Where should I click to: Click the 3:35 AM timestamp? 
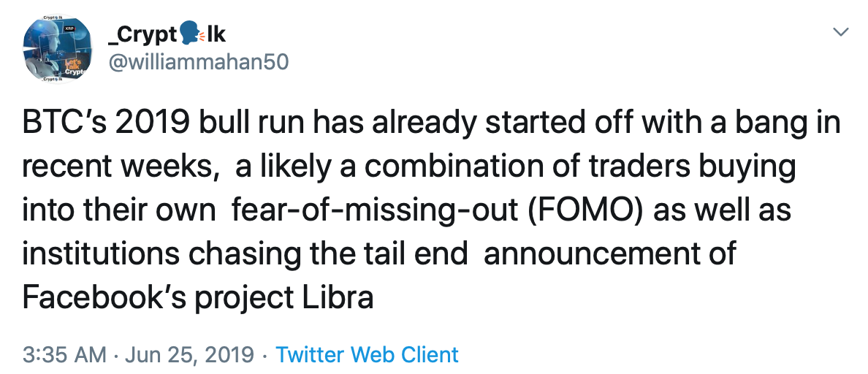[64, 355]
